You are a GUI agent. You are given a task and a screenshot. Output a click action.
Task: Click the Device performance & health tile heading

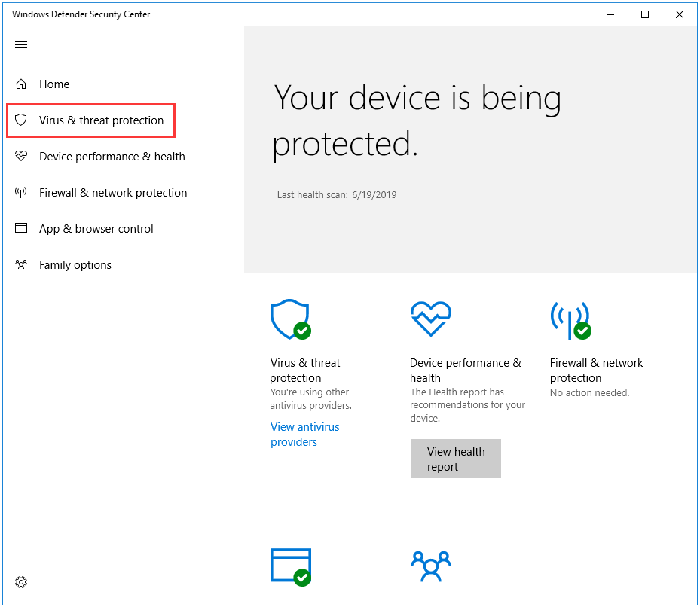[x=466, y=370]
